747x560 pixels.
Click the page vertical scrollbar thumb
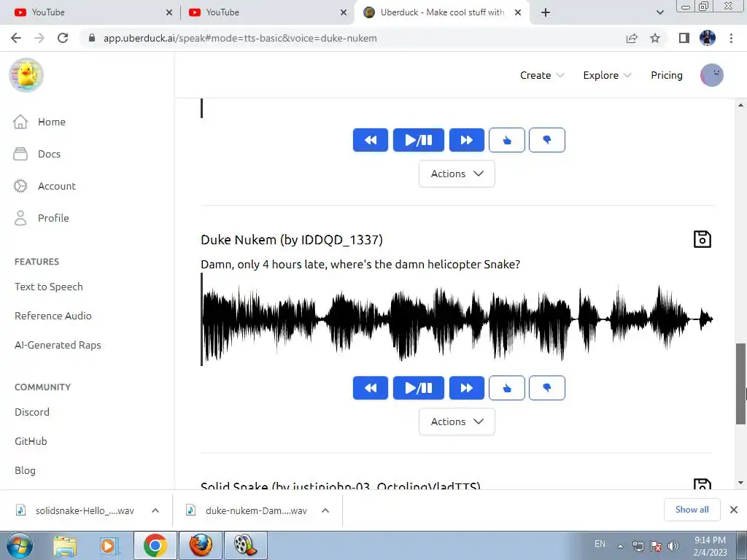pos(740,384)
